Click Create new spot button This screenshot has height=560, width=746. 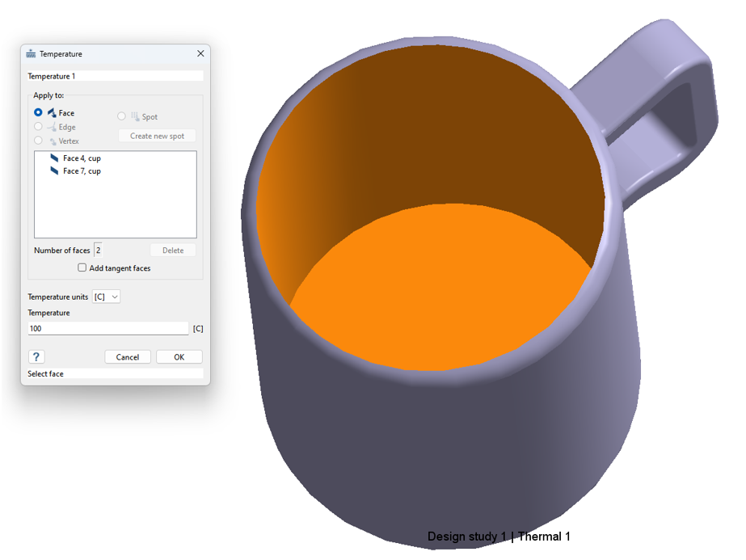[x=157, y=136]
